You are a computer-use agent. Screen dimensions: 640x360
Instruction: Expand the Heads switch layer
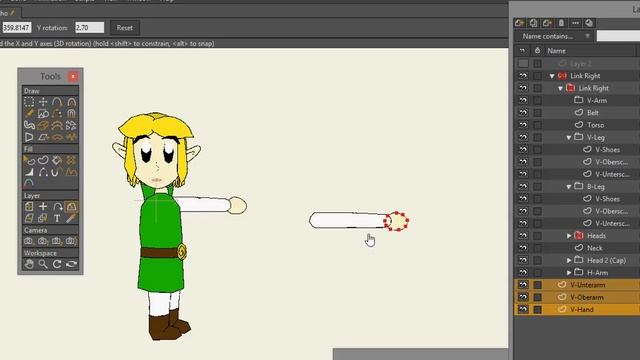click(x=569, y=236)
